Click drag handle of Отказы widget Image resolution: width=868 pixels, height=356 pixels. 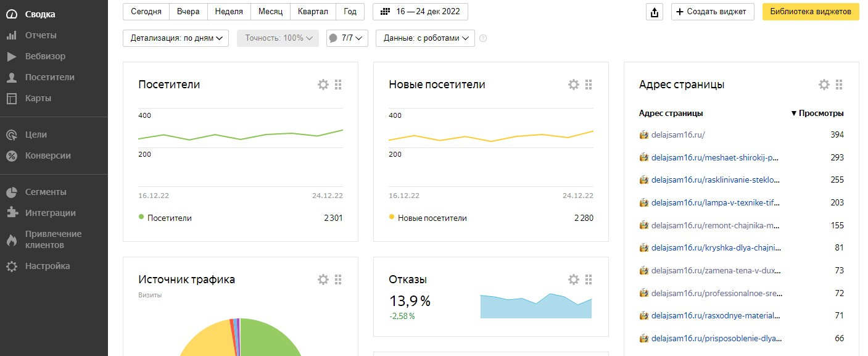tap(589, 279)
